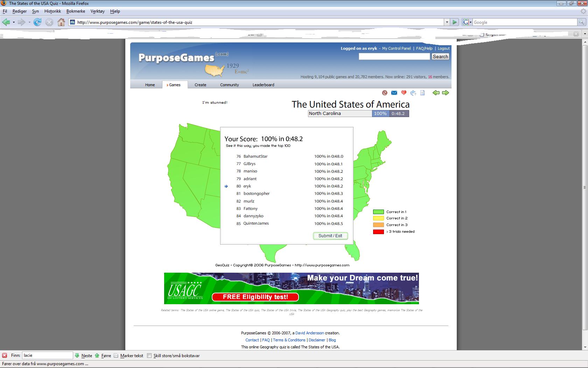Open the back button history dropdown arrow
This screenshot has width=588, height=368.
pyautogui.click(x=14, y=22)
